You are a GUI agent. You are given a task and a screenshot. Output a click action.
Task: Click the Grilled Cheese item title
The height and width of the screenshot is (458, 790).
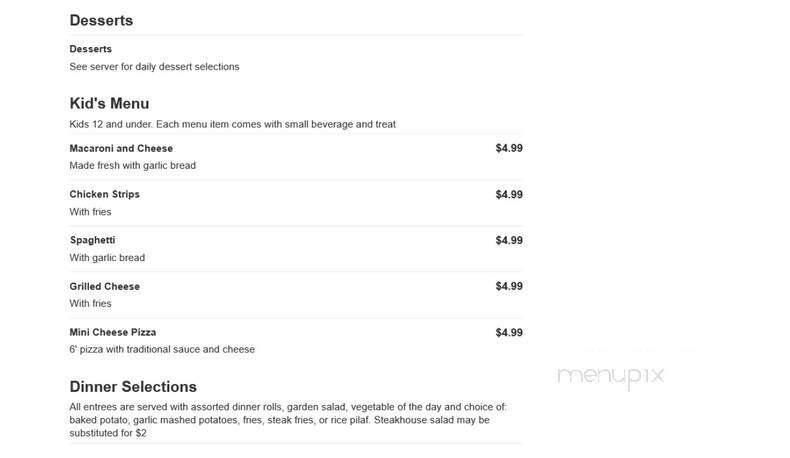(x=104, y=286)
